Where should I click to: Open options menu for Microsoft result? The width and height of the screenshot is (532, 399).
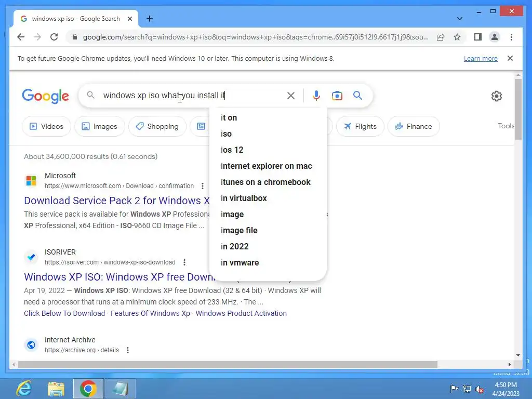pyautogui.click(x=203, y=186)
